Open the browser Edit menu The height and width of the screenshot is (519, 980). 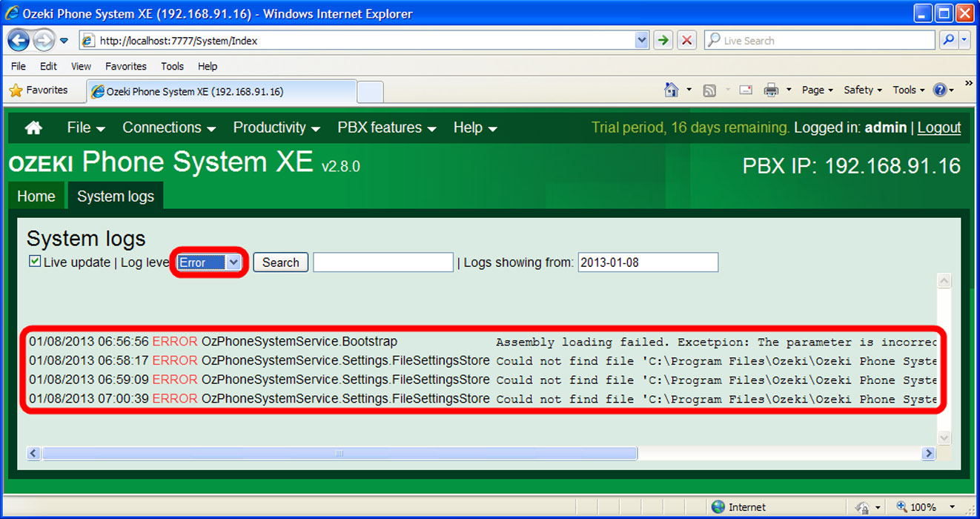(48, 66)
